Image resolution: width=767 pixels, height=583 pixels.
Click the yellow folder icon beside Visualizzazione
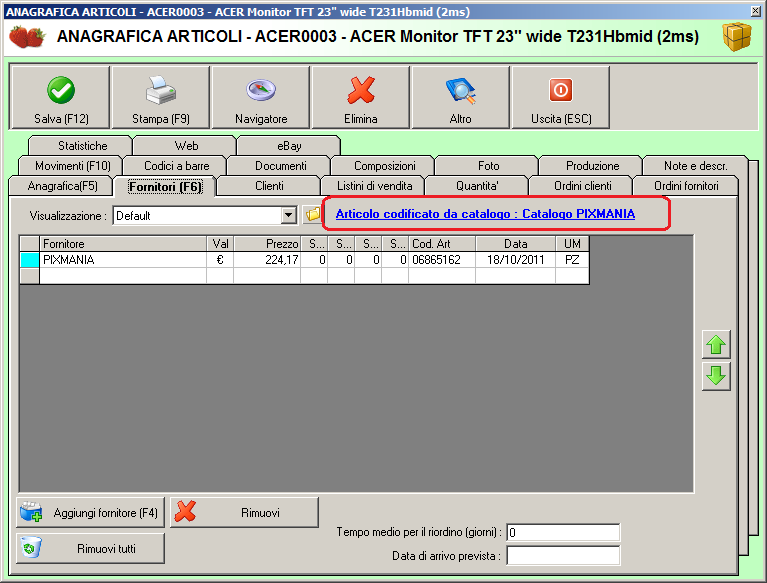pyautogui.click(x=313, y=214)
